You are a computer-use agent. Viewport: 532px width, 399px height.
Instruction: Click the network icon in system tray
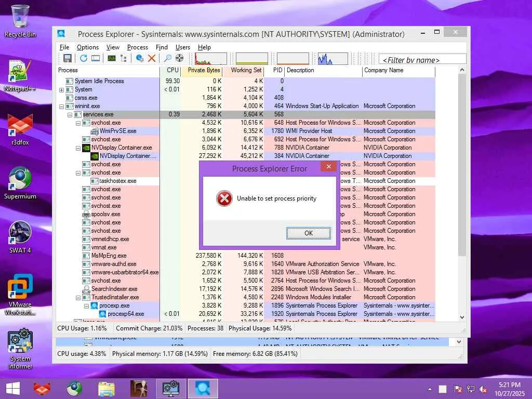471,389
